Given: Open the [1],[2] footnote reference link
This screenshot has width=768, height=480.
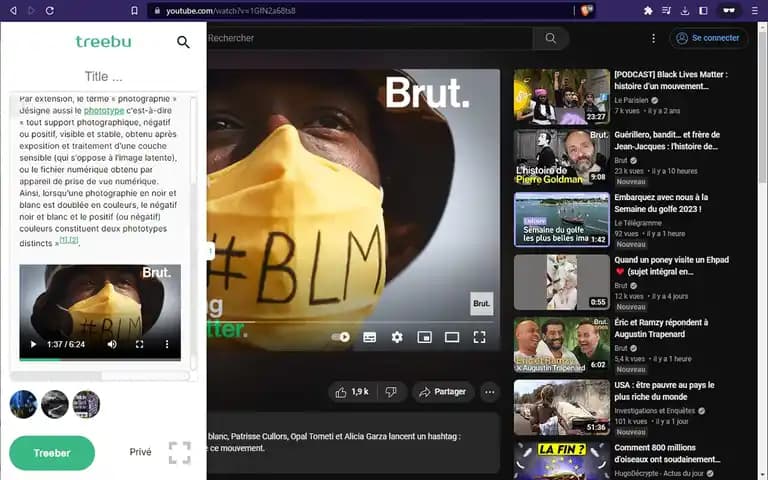Looking at the screenshot, I should coord(69,240).
